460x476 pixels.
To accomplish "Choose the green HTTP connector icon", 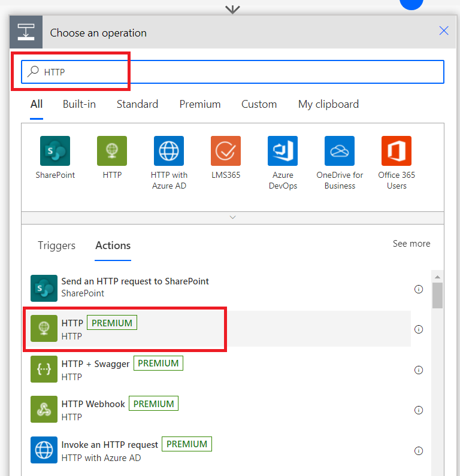I will point(112,151).
